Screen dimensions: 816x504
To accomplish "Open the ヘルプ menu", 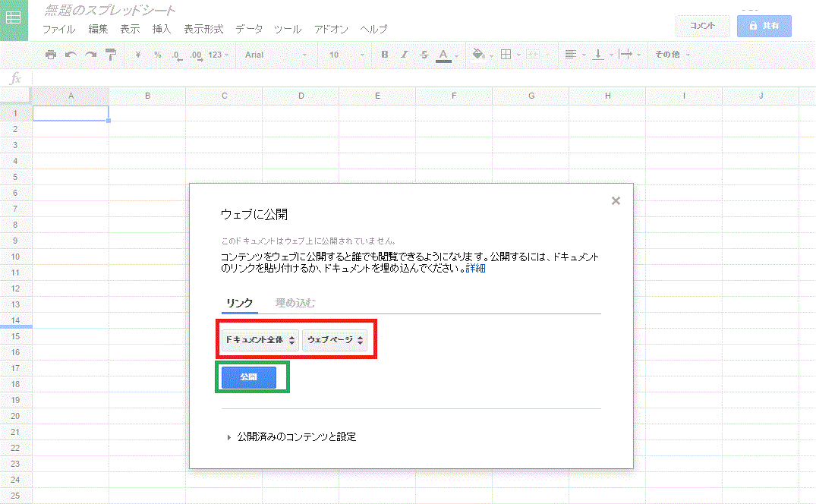I will click(x=373, y=29).
